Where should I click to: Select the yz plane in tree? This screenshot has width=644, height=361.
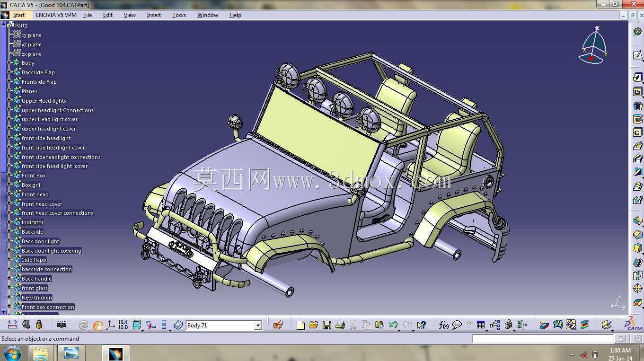point(32,44)
